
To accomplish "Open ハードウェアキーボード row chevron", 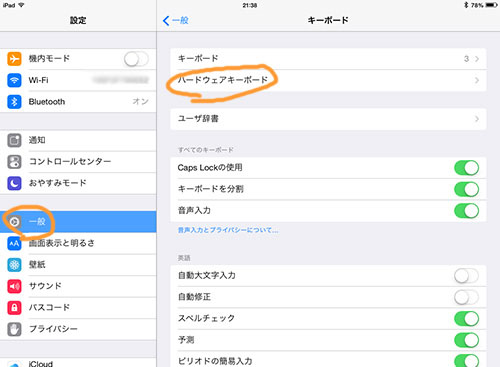I will click(477, 80).
